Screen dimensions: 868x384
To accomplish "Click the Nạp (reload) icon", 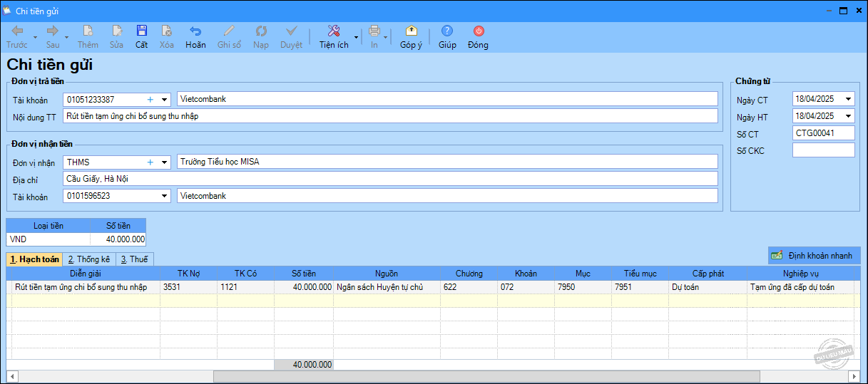I will (261, 31).
